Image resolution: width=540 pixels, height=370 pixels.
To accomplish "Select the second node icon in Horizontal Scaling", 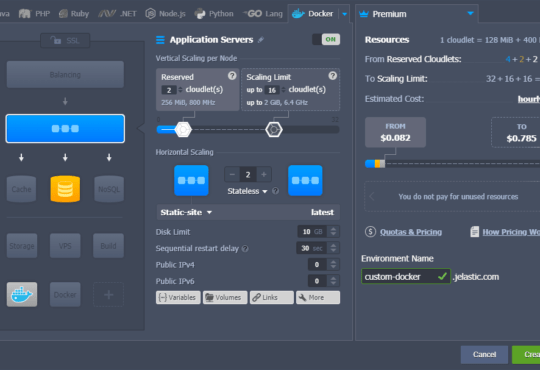I will point(305,180).
